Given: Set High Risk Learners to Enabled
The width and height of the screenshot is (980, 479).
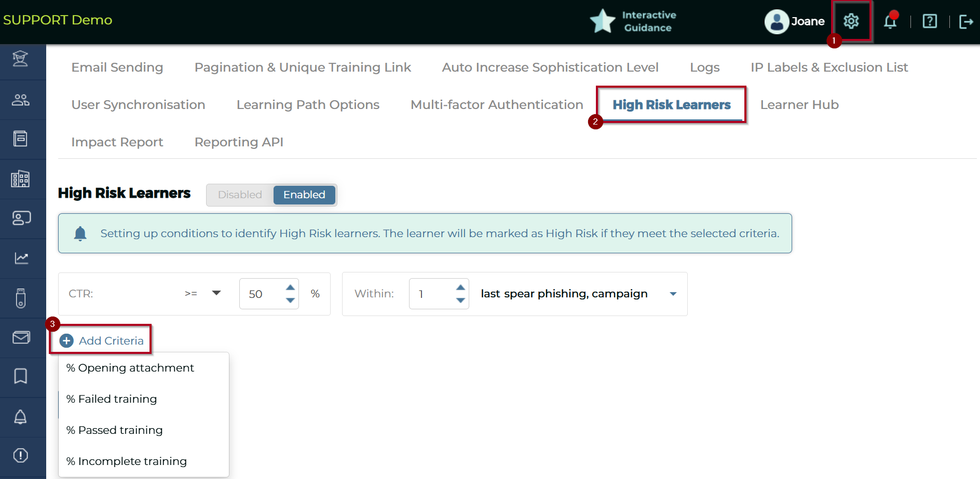Looking at the screenshot, I should [304, 195].
